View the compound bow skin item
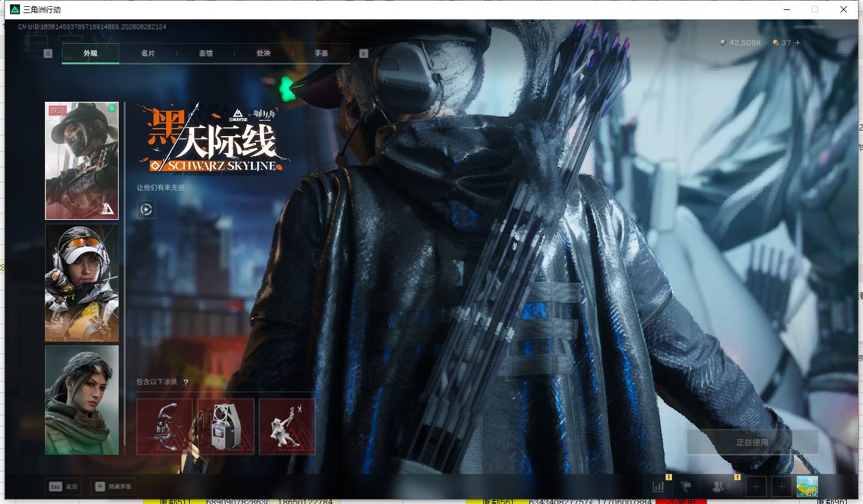 tap(165, 427)
